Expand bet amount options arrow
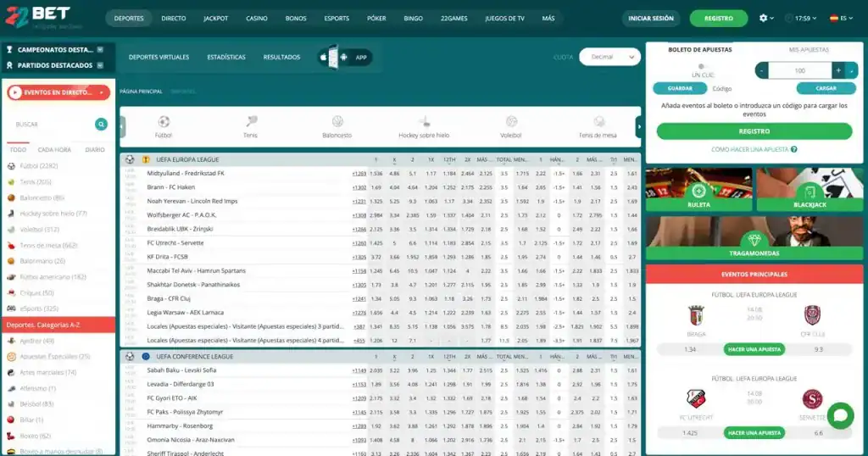 point(851,70)
